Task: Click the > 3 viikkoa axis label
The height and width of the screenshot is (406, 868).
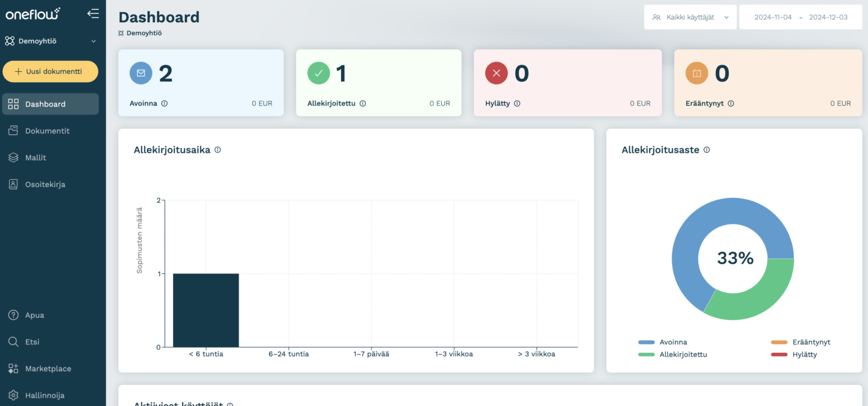Action: click(x=536, y=354)
